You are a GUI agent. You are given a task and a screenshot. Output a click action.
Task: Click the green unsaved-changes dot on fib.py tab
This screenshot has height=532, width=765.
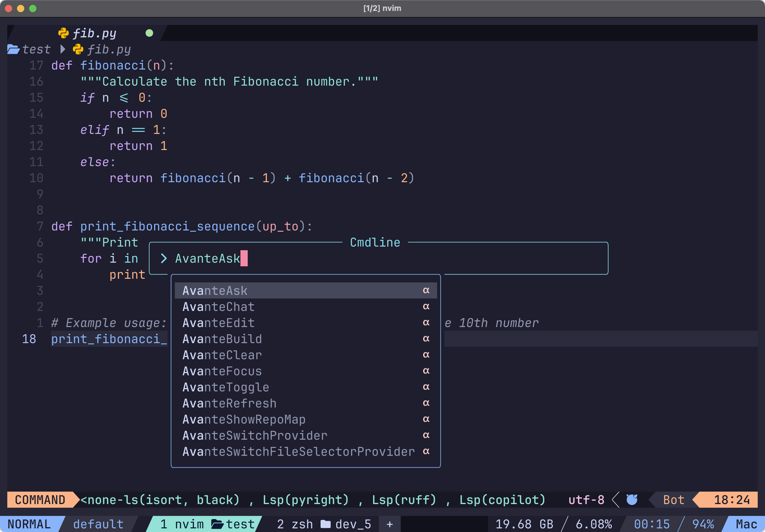[149, 33]
